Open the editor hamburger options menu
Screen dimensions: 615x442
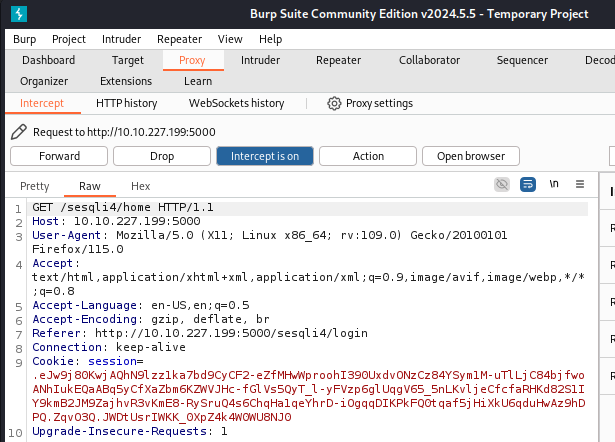tap(580, 184)
